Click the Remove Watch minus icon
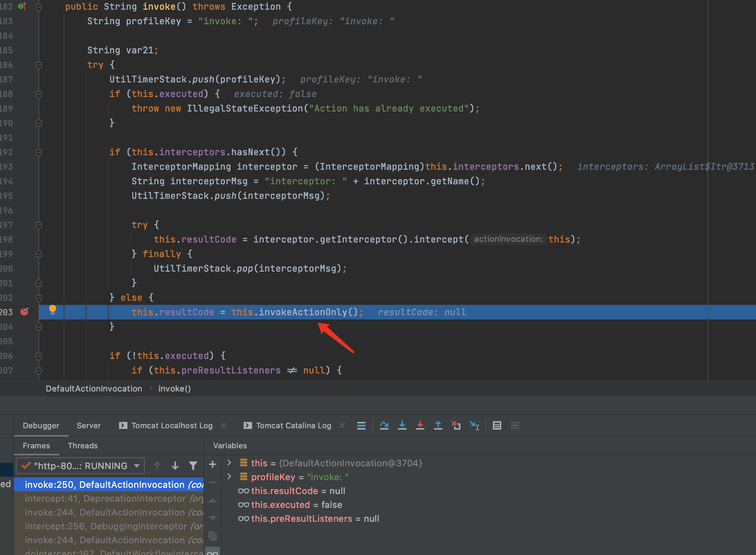Screen dimensions: 756x555 pyautogui.click(x=213, y=482)
